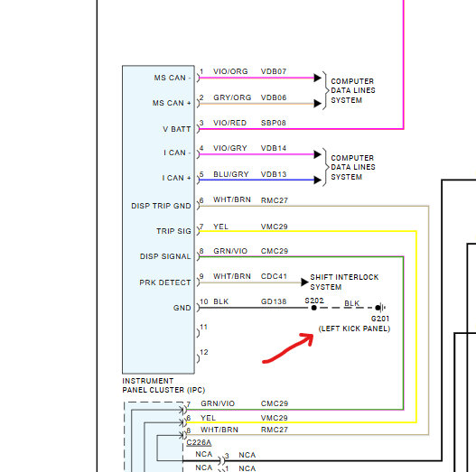Click the DISP SIGNAL pin label

pos(165,256)
